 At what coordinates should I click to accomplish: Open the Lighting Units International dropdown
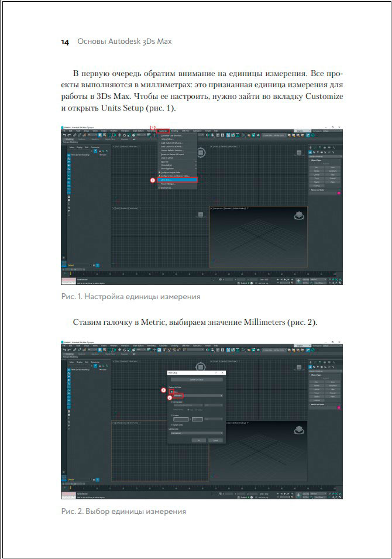[x=197, y=433]
